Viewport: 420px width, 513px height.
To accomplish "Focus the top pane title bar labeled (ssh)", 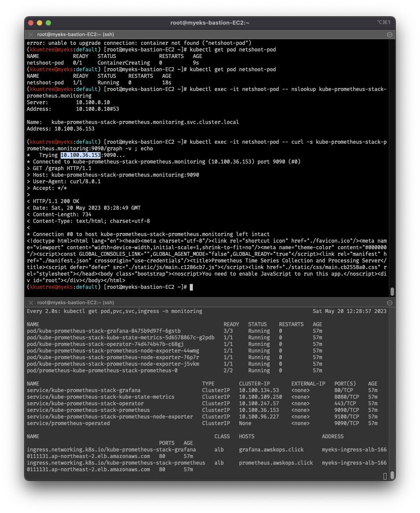I will pos(210,34).
